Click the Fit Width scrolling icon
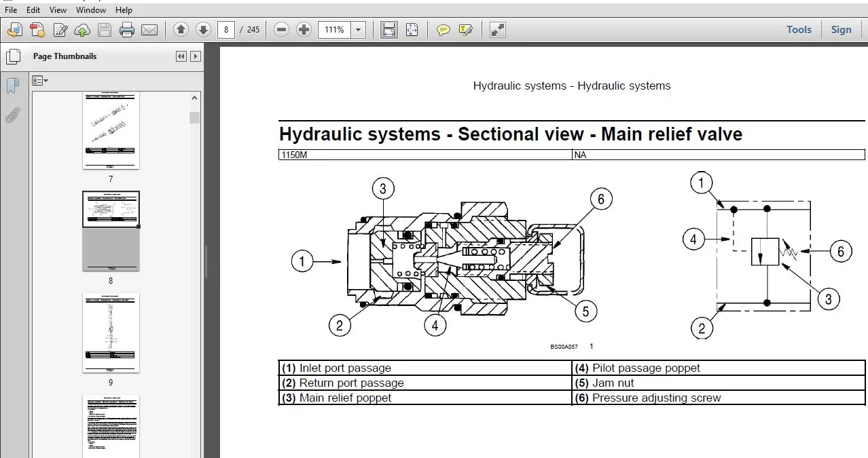Image resolution: width=868 pixels, height=458 pixels. [x=388, y=29]
